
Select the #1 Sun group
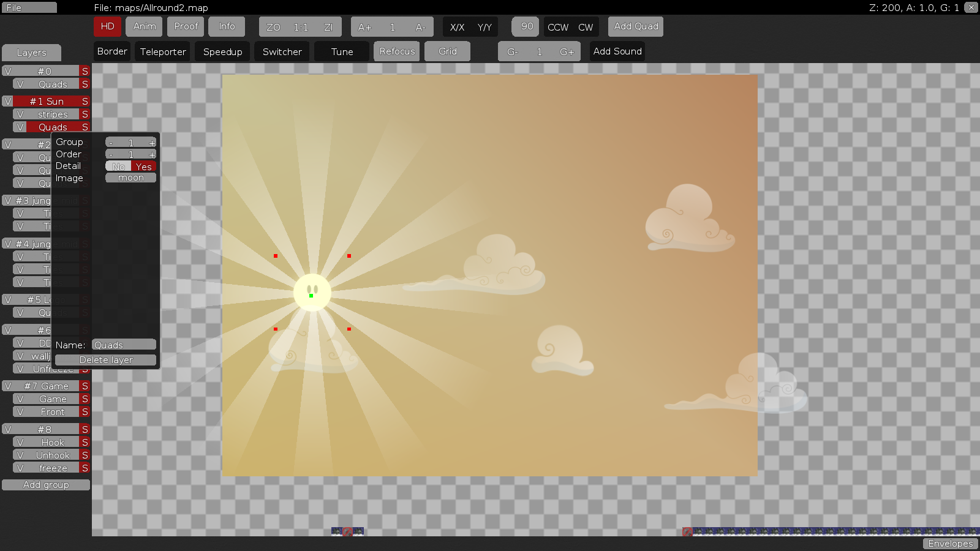pos(47,101)
